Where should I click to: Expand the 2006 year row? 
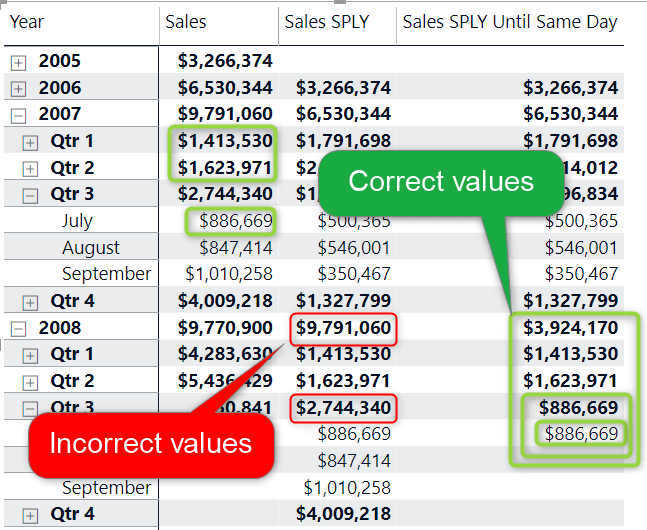[x=18, y=88]
